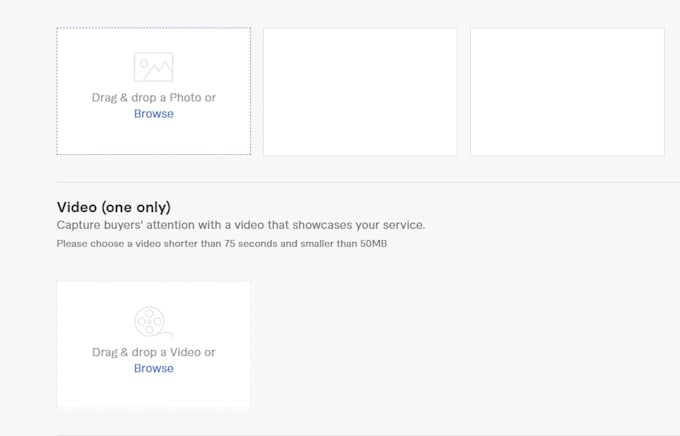Click 'Drag & drop a Video or' text
This screenshot has width=680, height=436.
point(154,352)
